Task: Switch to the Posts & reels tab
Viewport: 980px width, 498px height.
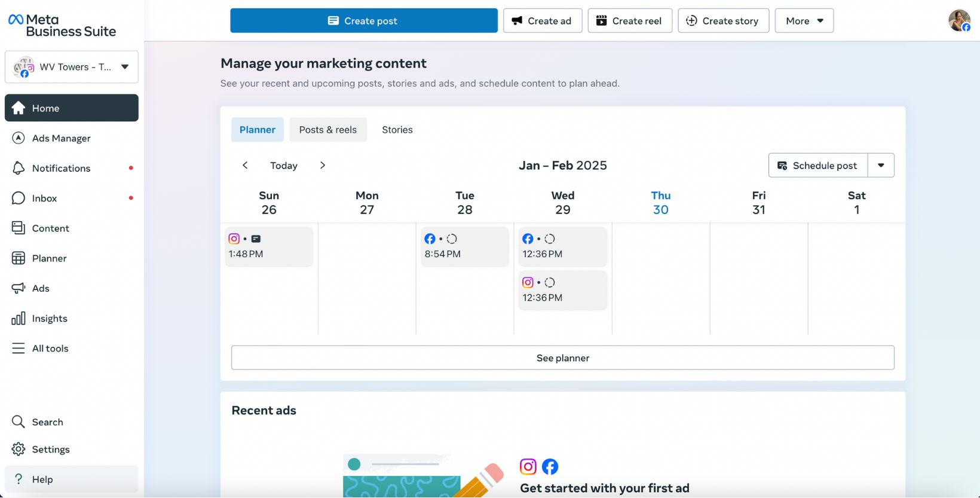Action: point(327,130)
